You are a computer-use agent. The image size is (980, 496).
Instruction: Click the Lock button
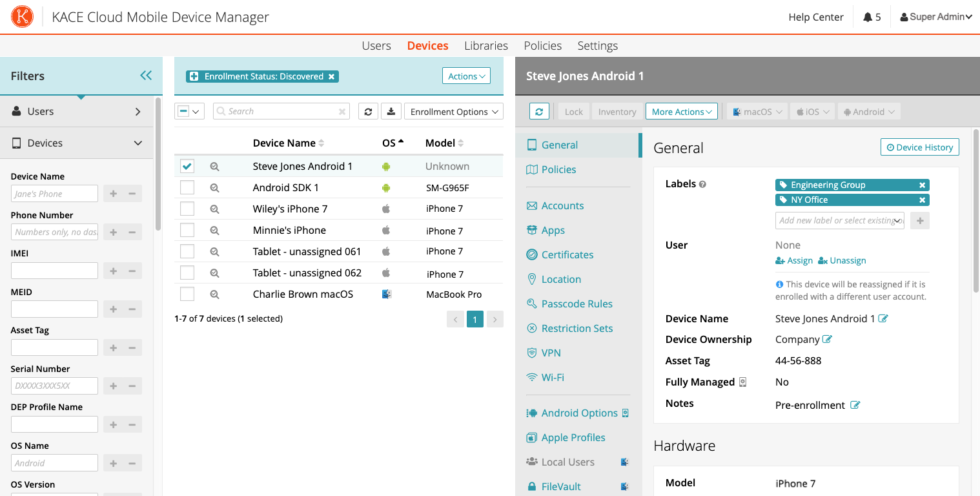(x=574, y=112)
